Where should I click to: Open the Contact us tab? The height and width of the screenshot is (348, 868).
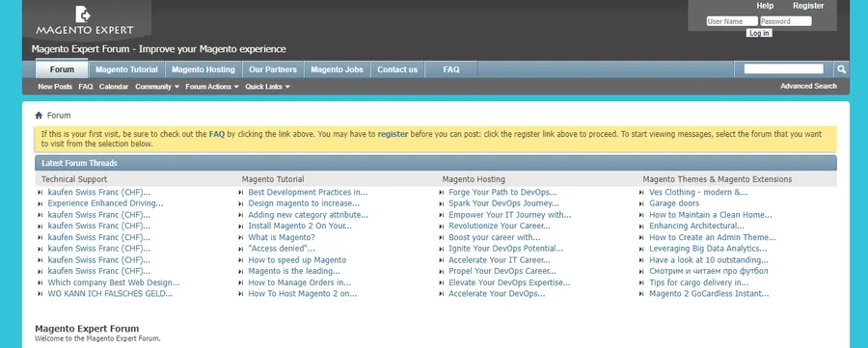tap(397, 69)
